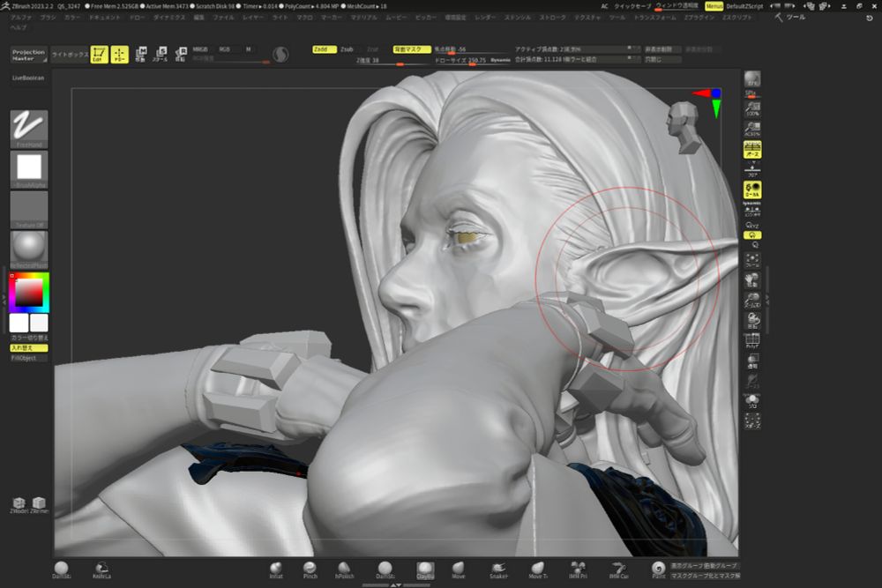Screen dimensions: 882x588
Task: Click the LiveBoolean button
Action: pos(28,78)
